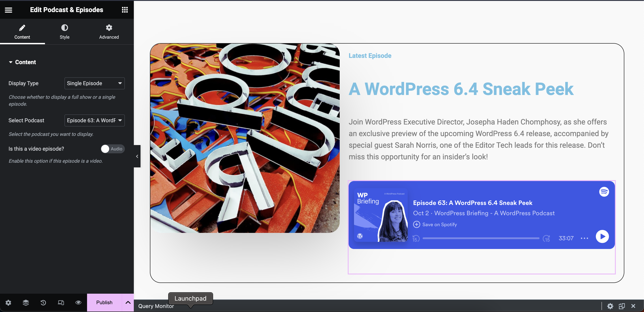Open Spotify via the logo icon
Screen dimensions: 644x312
coord(604,192)
